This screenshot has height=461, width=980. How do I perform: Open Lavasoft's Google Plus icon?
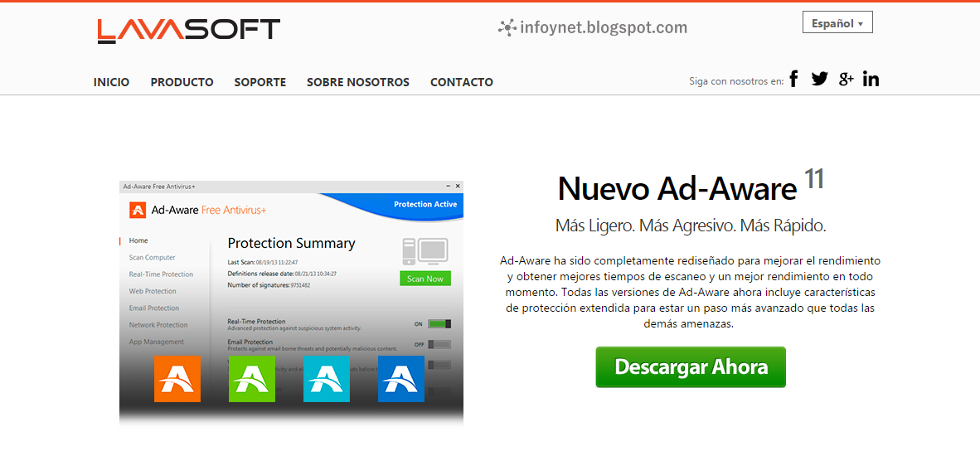847,79
